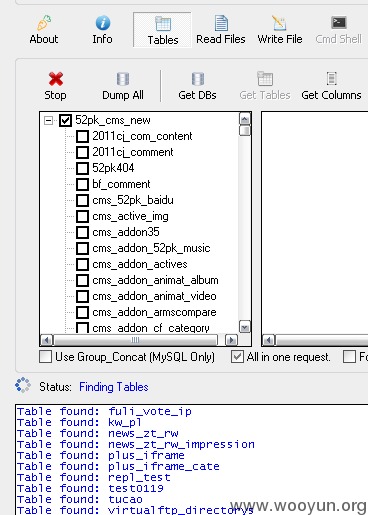The height and width of the screenshot is (515, 368).
Task: Check the 52pk404 table
Action: [x=82, y=168]
